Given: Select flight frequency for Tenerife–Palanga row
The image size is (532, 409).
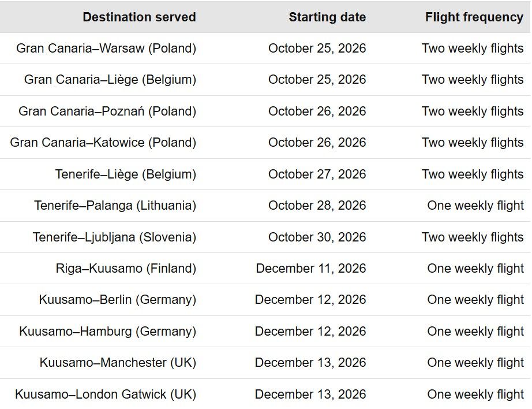Looking at the screenshot, I should tap(475, 206).
